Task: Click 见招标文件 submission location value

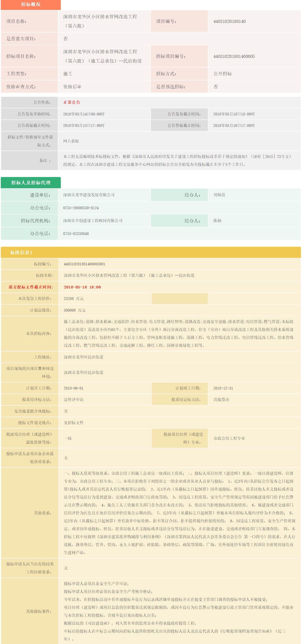Action: pyautogui.click(x=73, y=423)
